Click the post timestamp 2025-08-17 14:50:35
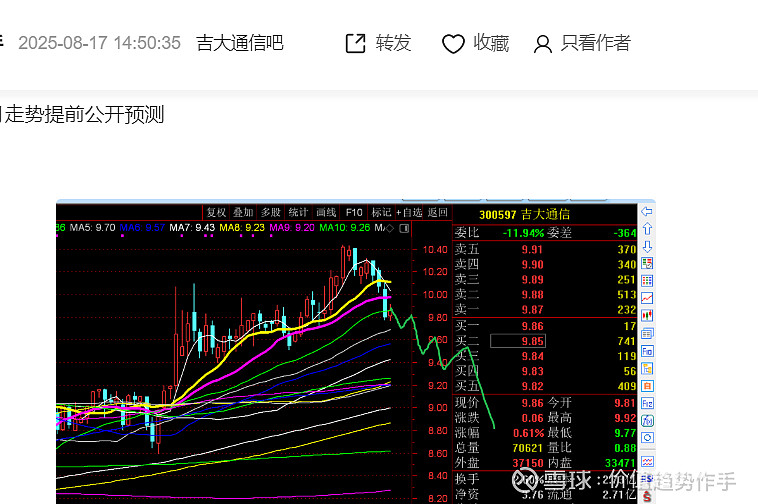Viewport: 758px width, 504px height. (x=100, y=43)
